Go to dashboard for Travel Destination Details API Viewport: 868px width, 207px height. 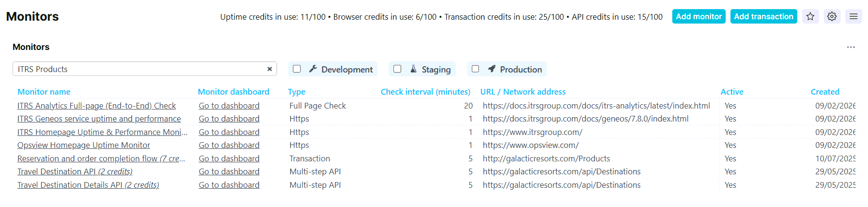[229, 185]
